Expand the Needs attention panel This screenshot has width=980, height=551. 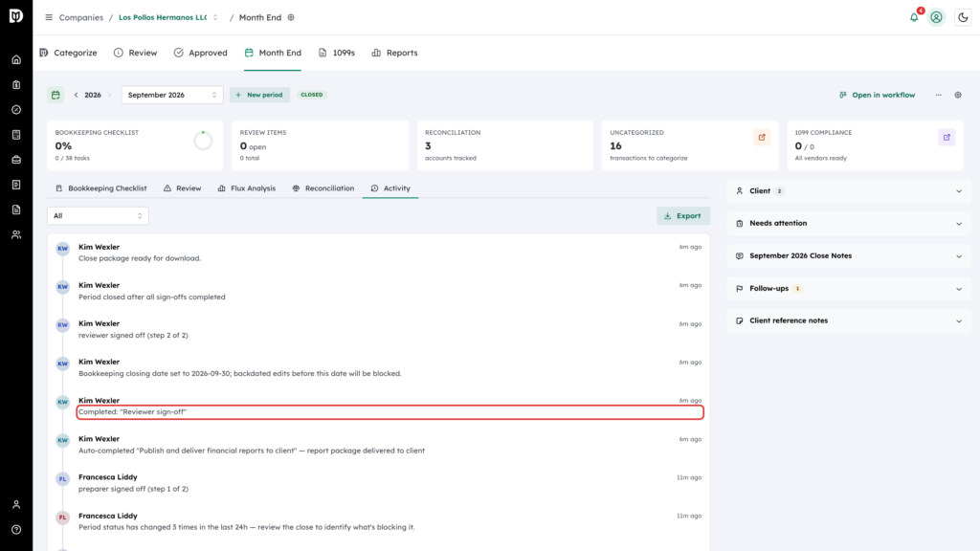(x=849, y=223)
